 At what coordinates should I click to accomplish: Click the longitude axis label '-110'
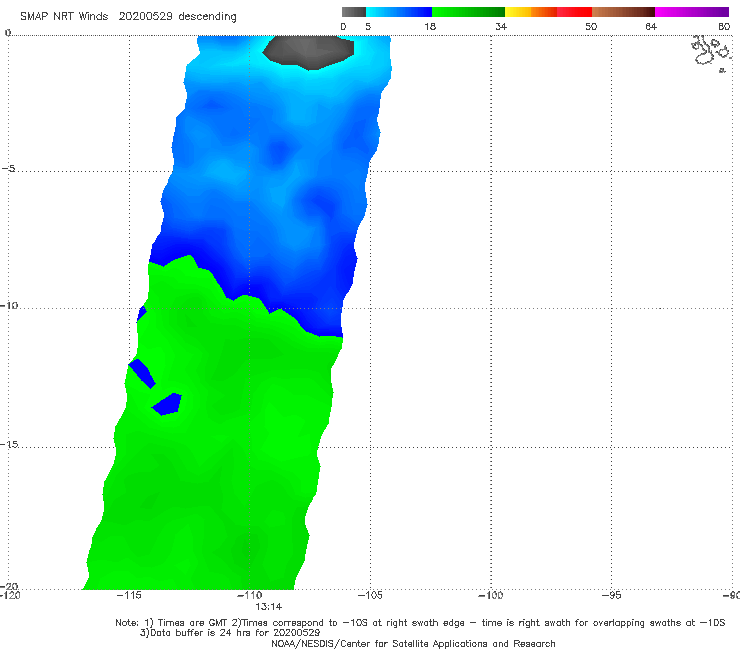click(249, 595)
